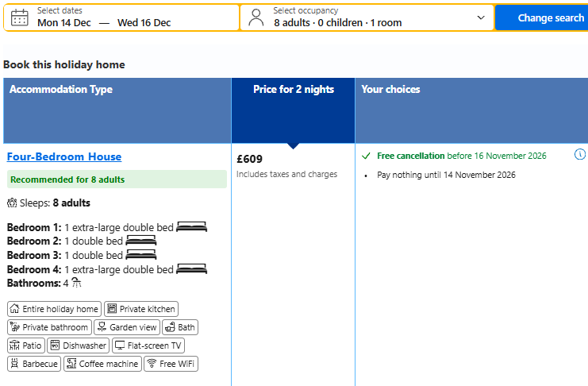Click Free cancellation before 16 November 2026

click(x=462, y=156)
